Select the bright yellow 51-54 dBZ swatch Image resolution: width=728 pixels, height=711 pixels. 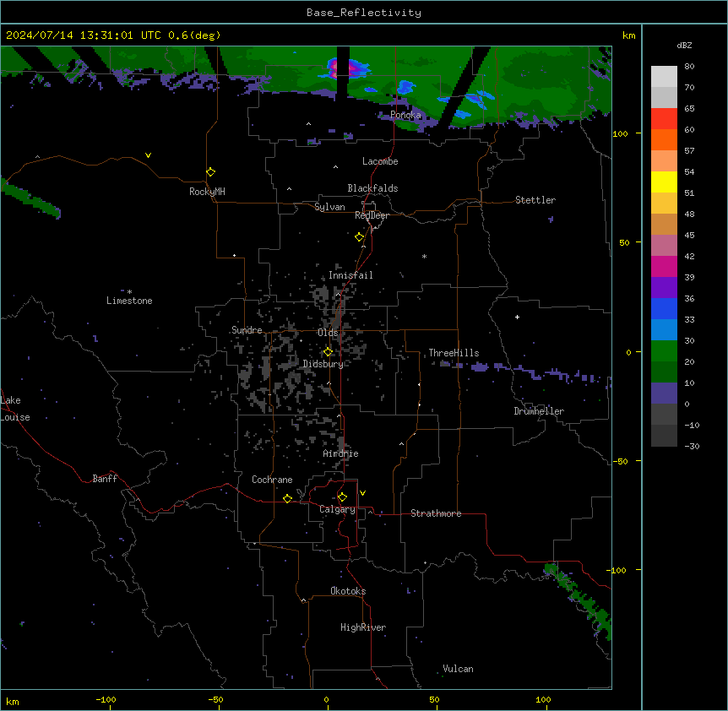tap(664, 182)
